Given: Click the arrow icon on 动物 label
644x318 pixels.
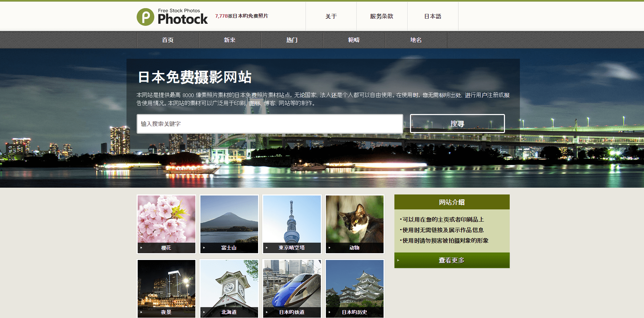Looking at the screenshot, I should [330, 248].
